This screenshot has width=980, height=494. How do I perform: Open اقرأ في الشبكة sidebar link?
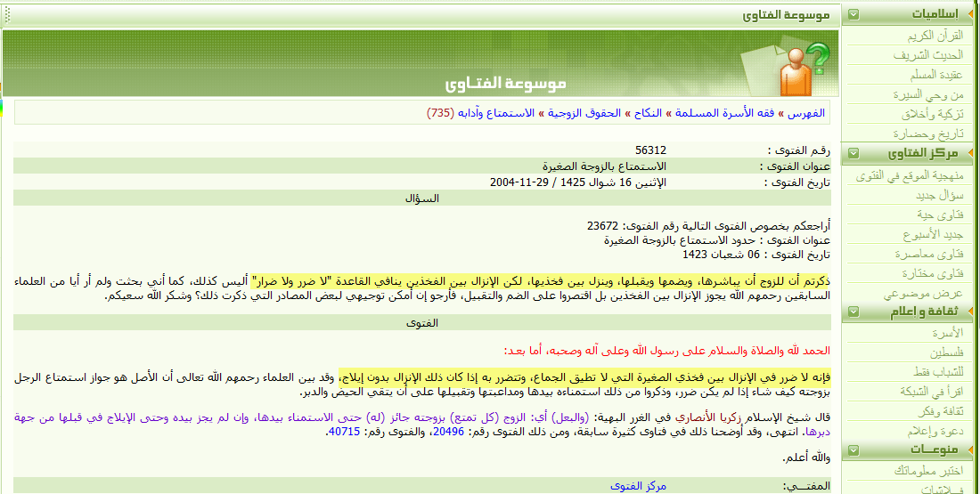931,392
